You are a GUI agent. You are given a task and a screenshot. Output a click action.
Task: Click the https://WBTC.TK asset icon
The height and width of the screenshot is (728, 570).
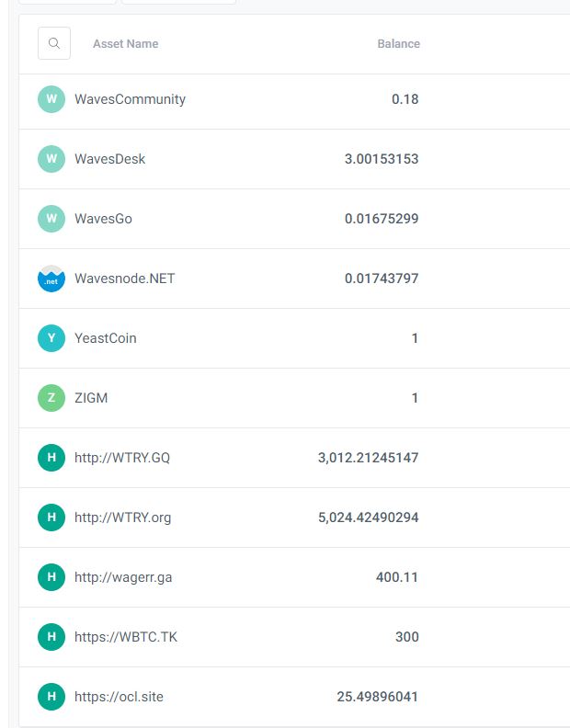[51, 637]
